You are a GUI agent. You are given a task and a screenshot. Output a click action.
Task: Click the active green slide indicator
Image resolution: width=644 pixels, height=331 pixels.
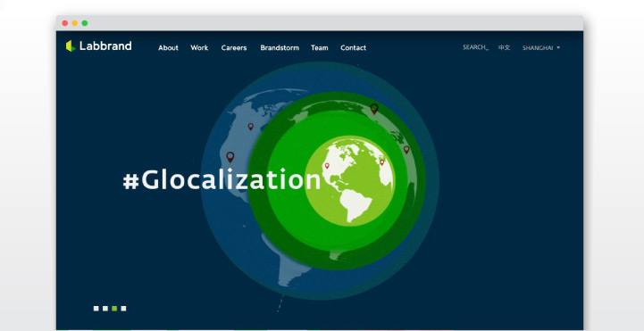(114, 309)
